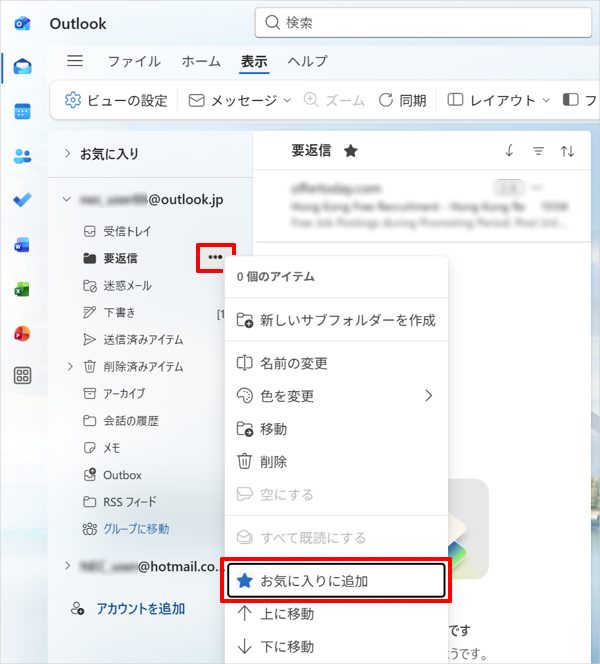Click the ズーム zoom button
This screenshot has width=600, height=664.
coord(334,101)
